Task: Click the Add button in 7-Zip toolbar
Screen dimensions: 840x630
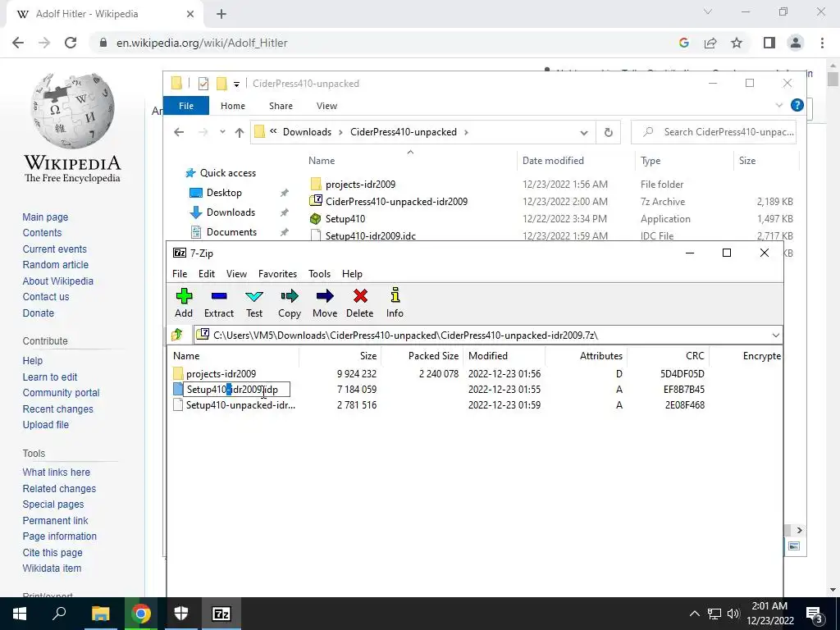Action: pos(184,303)
